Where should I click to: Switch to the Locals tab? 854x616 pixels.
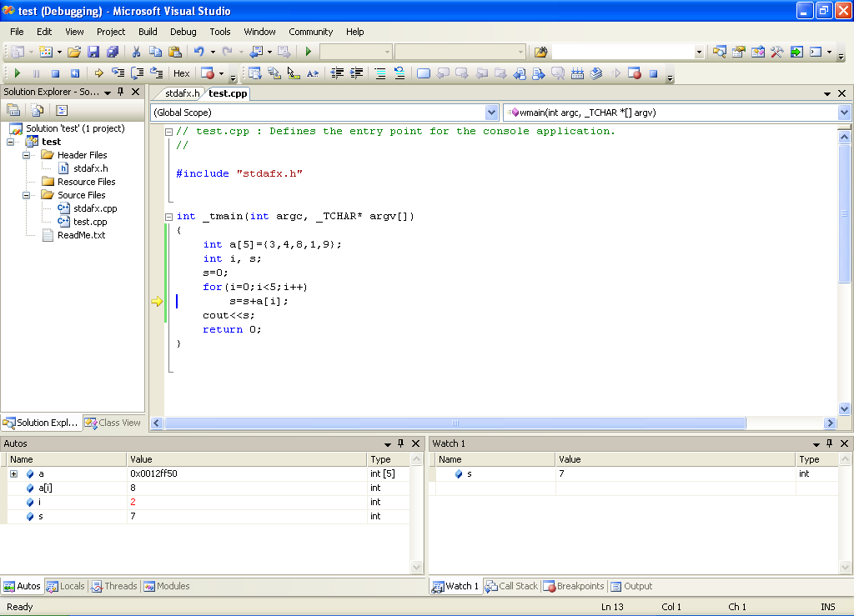[x=66, y=586]
